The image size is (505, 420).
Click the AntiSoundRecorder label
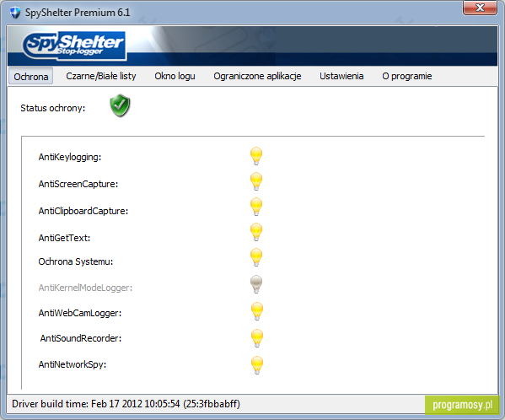(81, 338)
